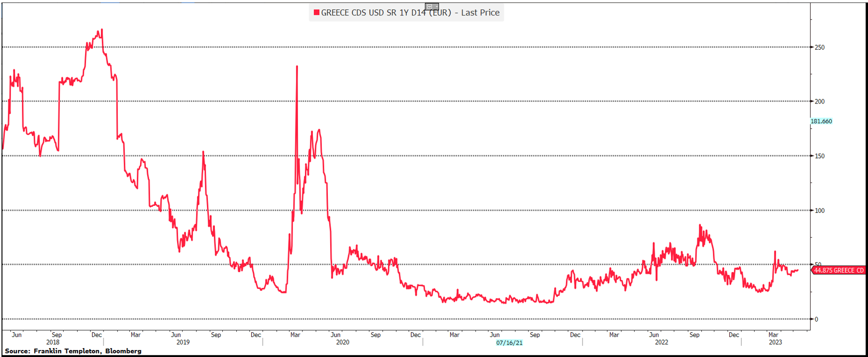
Task: Click the Source: Franklin Templeton, Bloomberg text
Action: pyautogui.click(x=73, y=351)
